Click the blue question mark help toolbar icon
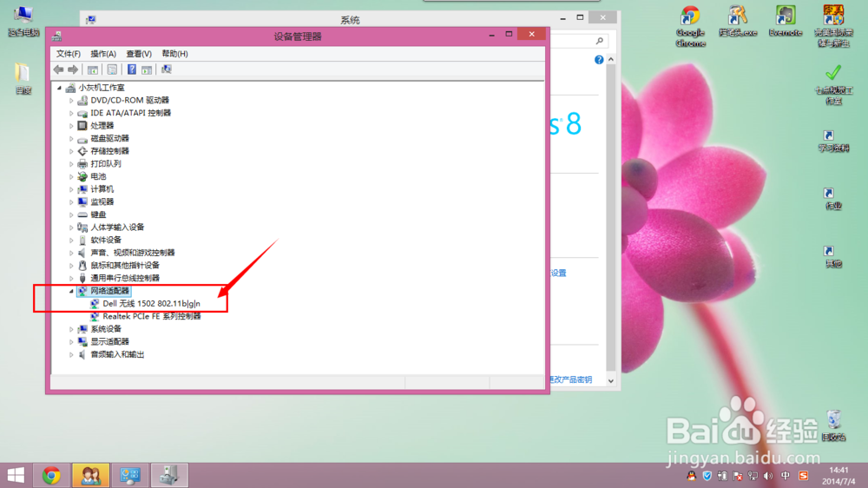The height and width of the screenshot is (488, 868). coord(132,69)
